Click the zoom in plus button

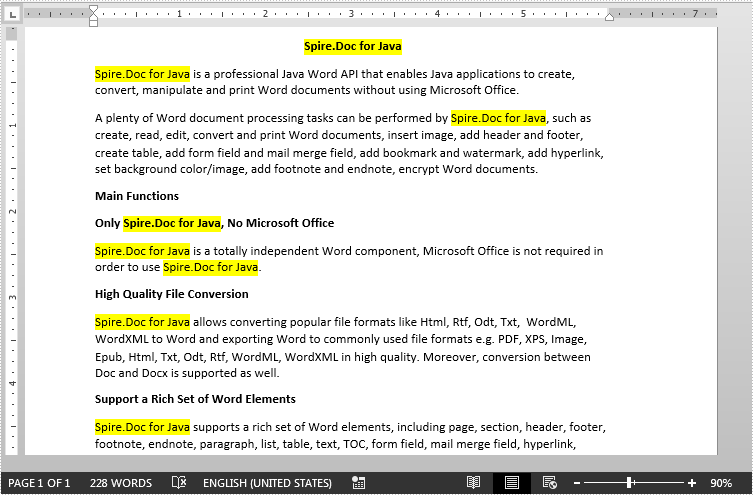click(x=692, y=483)
